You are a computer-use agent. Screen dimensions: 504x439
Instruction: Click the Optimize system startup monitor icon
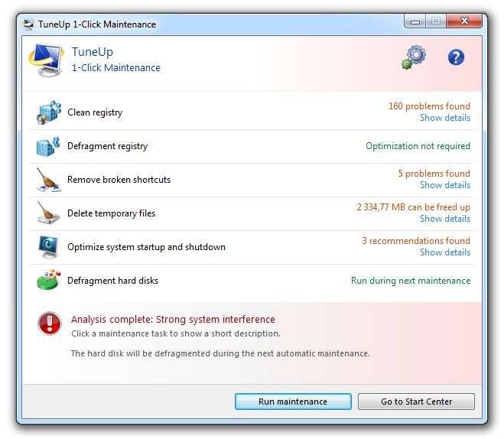pos(48,247)
